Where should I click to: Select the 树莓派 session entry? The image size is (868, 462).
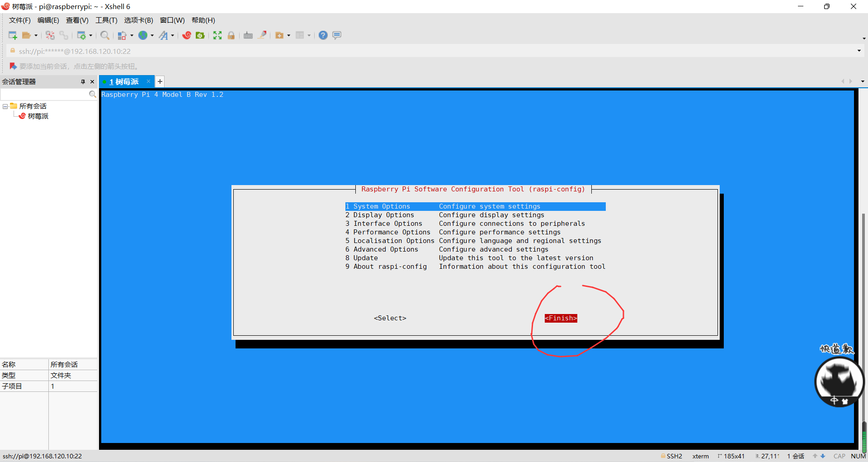click(38, 116)
